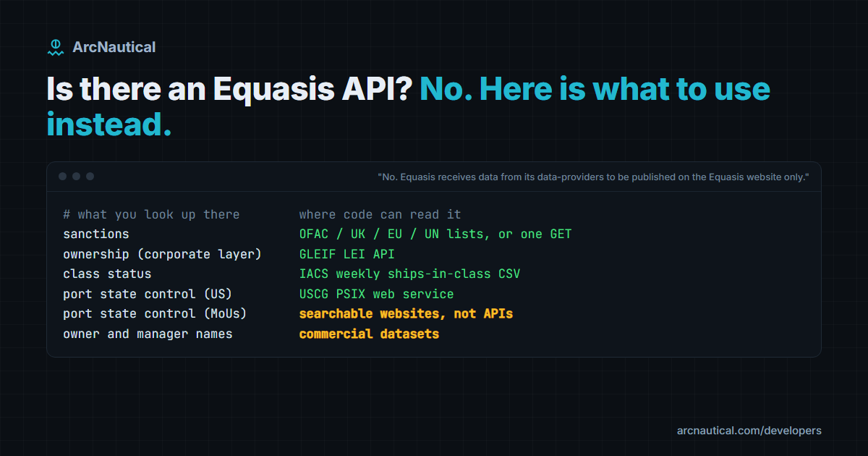Click the "USCG PSIX web service" entry
The width and height of the screenshot is (868, 456).
tap(377, 295)
